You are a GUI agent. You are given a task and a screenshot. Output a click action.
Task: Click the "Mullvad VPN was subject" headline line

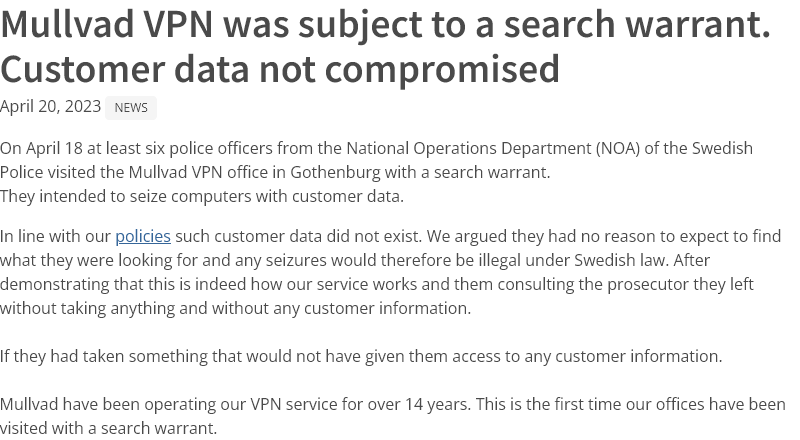pyautogui.click(x=385, y=24)
